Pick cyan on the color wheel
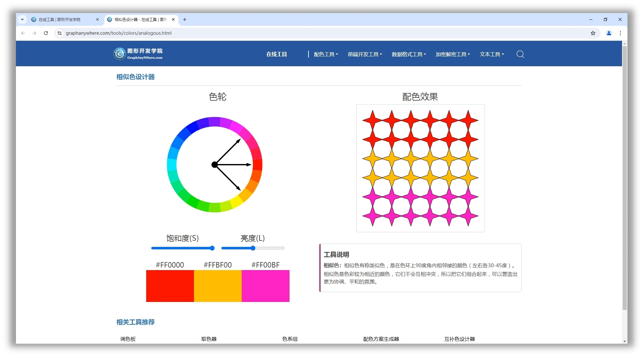 [x=172, y=165]
